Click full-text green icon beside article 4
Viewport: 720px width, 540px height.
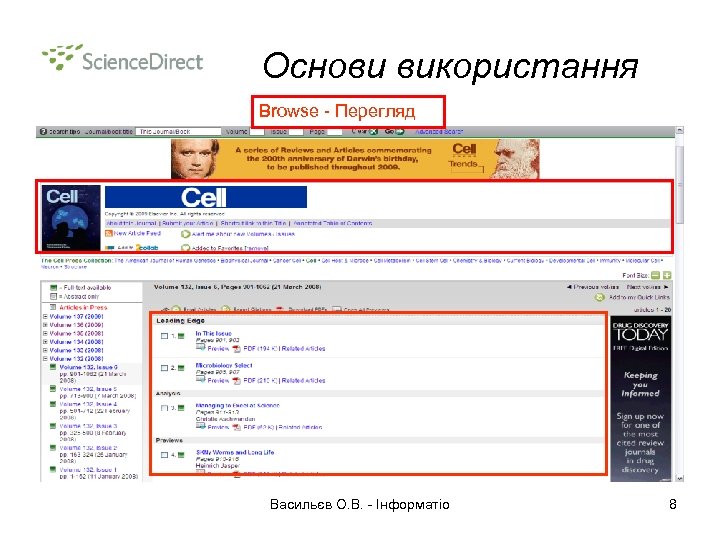click(181, 455)
